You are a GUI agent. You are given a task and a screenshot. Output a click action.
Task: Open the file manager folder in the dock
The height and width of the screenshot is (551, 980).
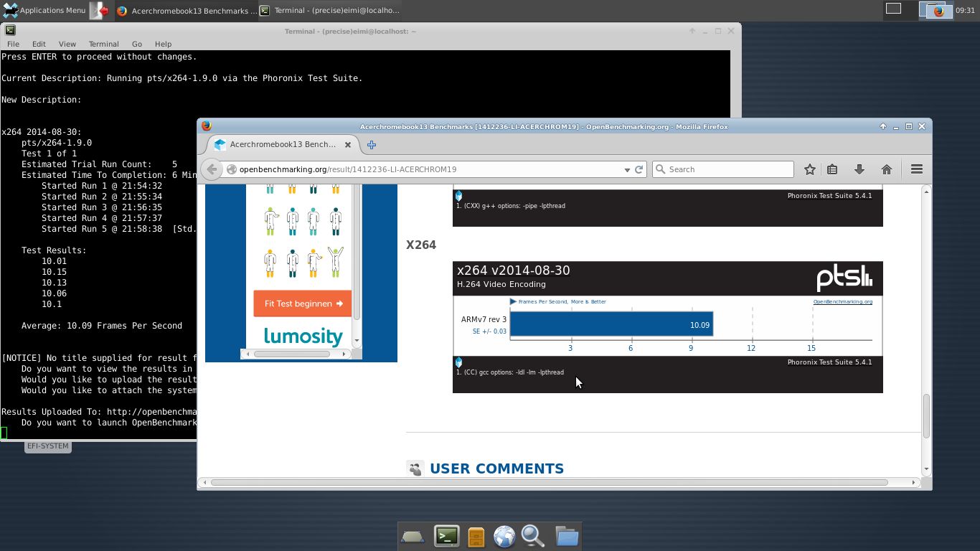(x=567, y=535)
